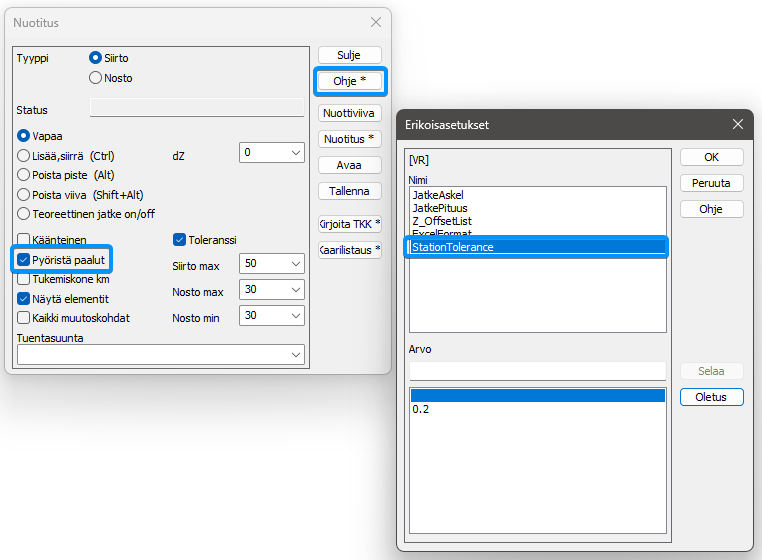762x560 pixels.
Task: Uncheck Pyöristä paalut checkbox
Action: pyautogui.click(x=24, y=260)
